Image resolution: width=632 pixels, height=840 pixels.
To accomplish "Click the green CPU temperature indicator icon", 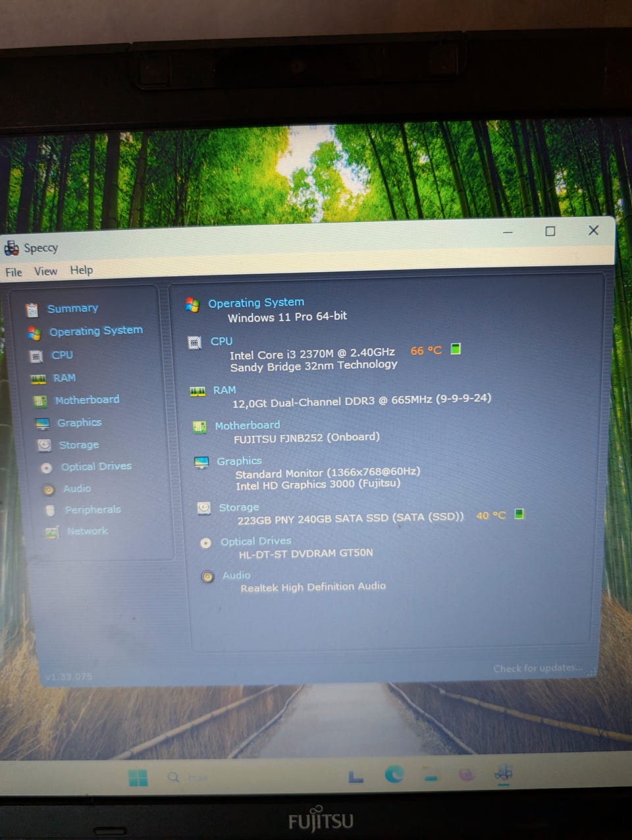I will click(456, 349).
